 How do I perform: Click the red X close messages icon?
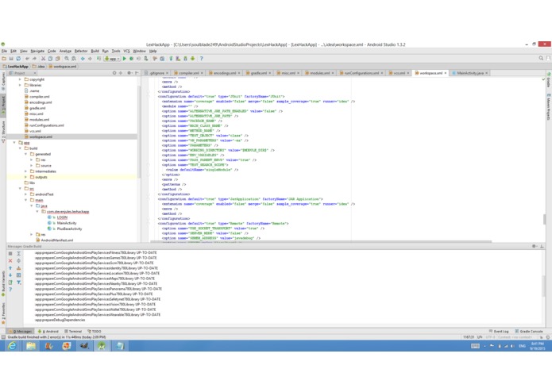(x=10, y=261)
